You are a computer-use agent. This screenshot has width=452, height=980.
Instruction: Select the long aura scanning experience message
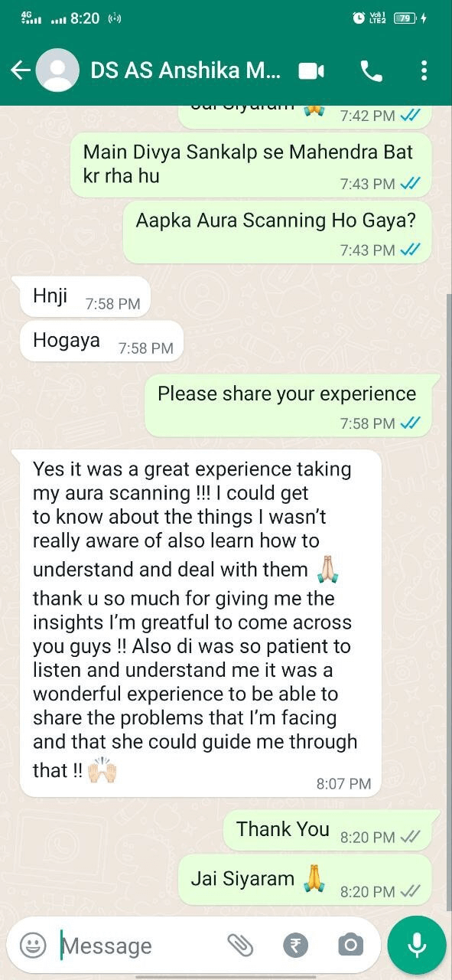pyautogui.click(x=200, y=624)
